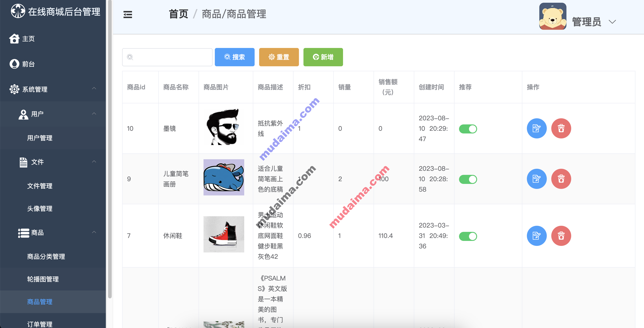
Task: Open 首页 from the breadcrumb
Action: point(178,14)
